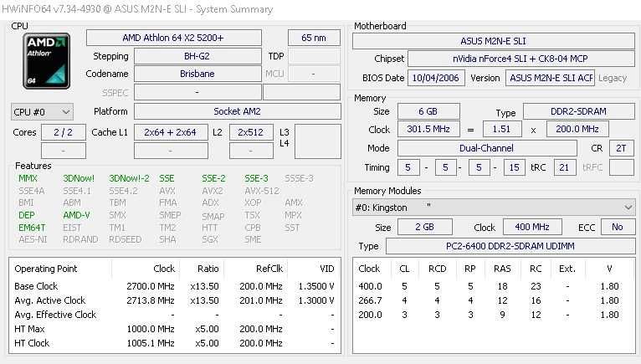This screenshot has height=364, width=641.
Task: Click the 2 / 2 cores value
Action: click(x=64, y=132)
